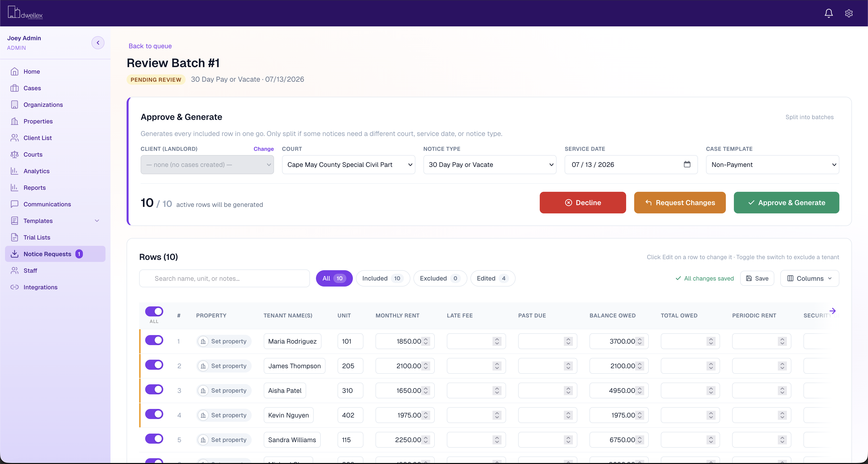The width and height of the screenshot is (868, 464).
Task: Collapse the sidebar with the chevron button
Action: coord(98,43)
